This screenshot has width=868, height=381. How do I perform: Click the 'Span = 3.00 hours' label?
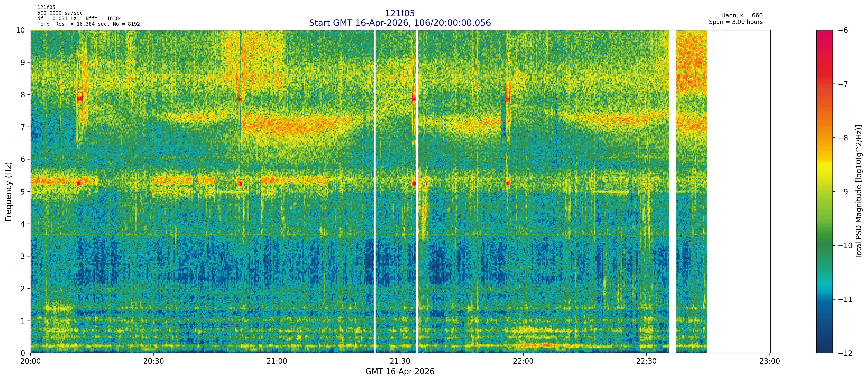coord(736,22)
